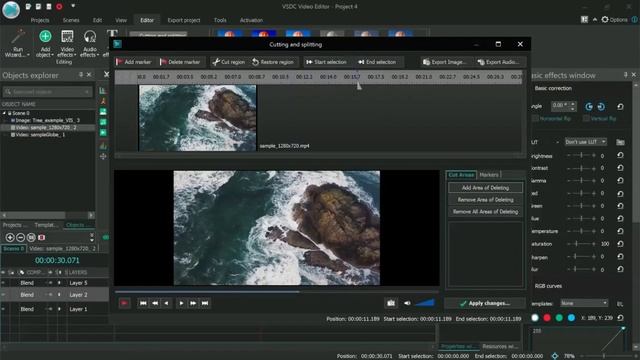Switch to the Editor ribbon tab
This screenshot has height=360, width=640.
[x=147, y=20]
